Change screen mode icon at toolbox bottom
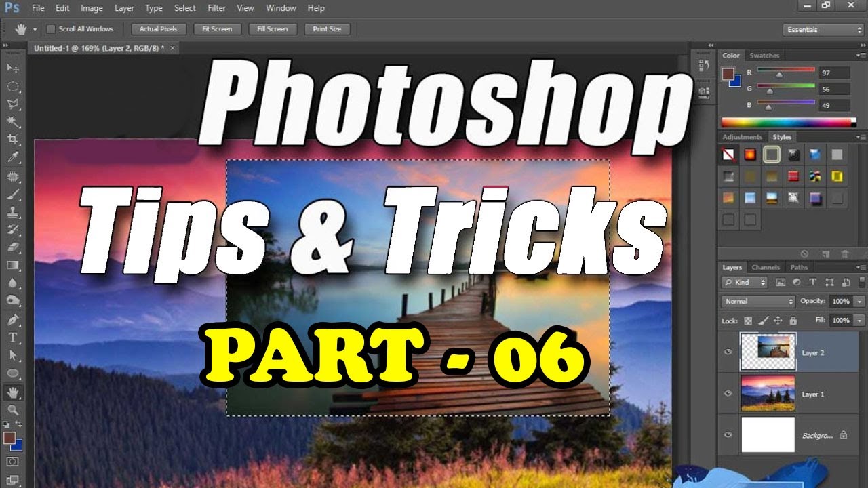The image size is (868, 488). tap(13, 480)
